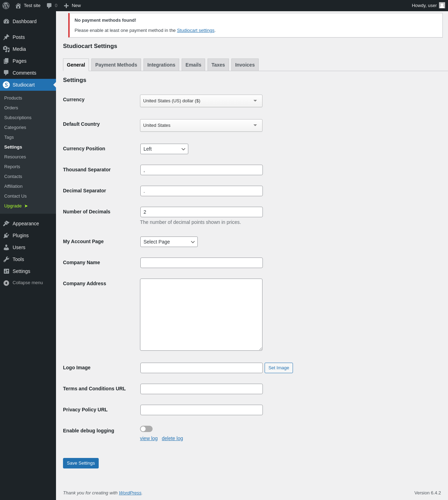The image size is (448, 500).
Task: Switch to the Payment Methods tab
Action: (x=116, y=65)
